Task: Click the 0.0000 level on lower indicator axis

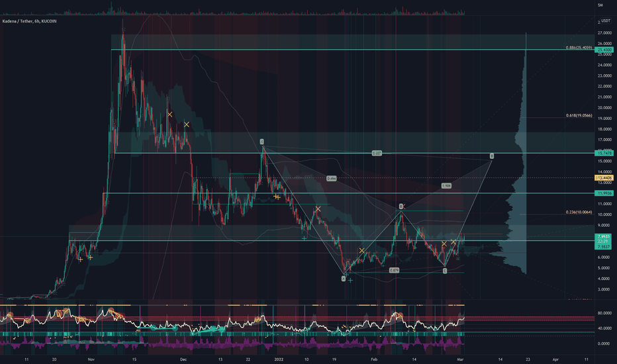Action: click(x=604, y=343)
